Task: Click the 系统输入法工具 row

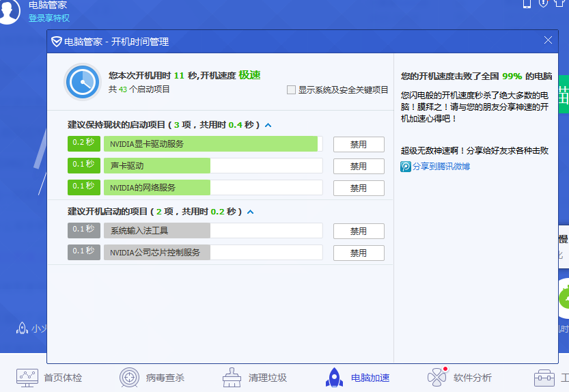Action: pyautogui.click(x=213, y=230)
